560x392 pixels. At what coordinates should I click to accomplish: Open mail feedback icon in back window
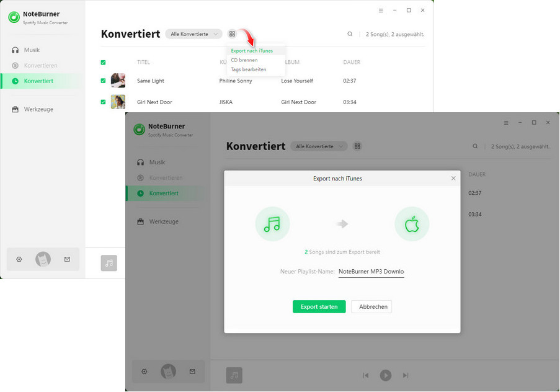67,259
